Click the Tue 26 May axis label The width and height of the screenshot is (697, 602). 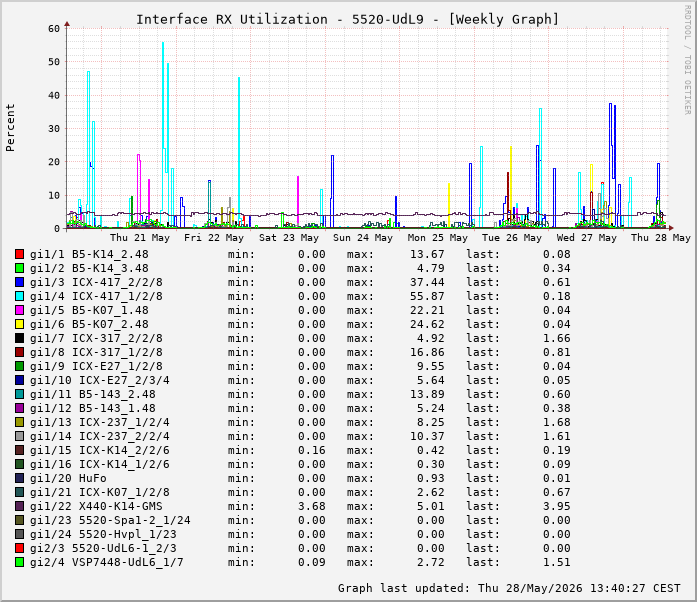512,238
